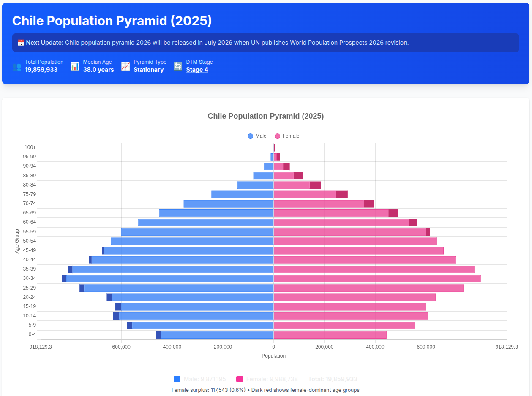Open the Stage 4 link

197,70
